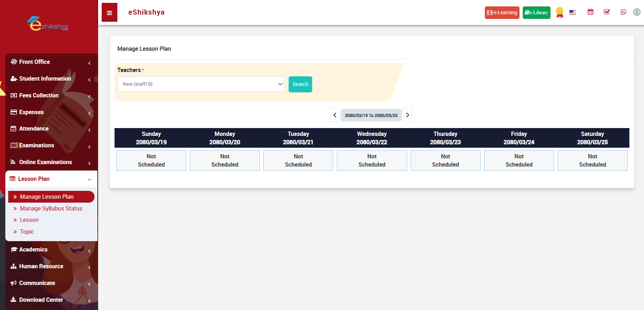This screenshot has height=310, width=644.
Task: Open the e-Learning button
Action: coord(502,12)
